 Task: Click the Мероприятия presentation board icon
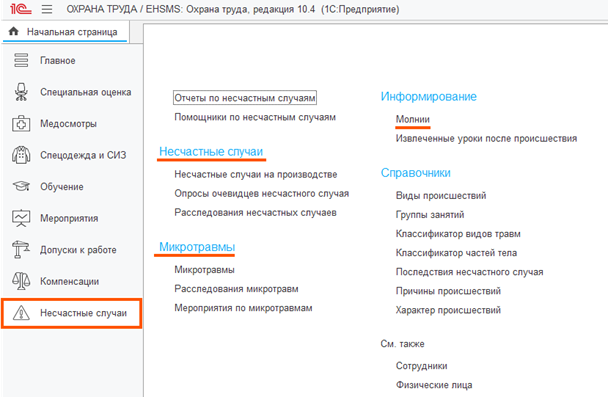(21, 218)
